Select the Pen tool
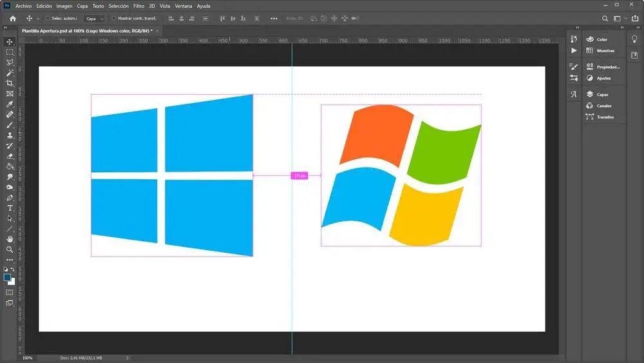The height and width of the screenshot is (363, 644). (10, 198)
